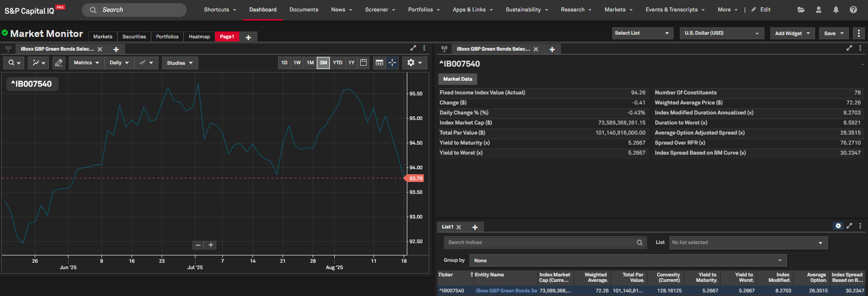Open iBoxx GBP Green Bonds entity link
The height and width of the screenshot is (296, 868).
tap(506, 291)
